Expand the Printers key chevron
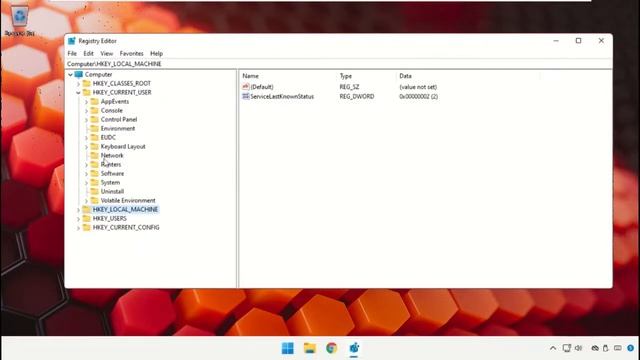This screenshot has height=360, width=640. [x=87, y=164]
